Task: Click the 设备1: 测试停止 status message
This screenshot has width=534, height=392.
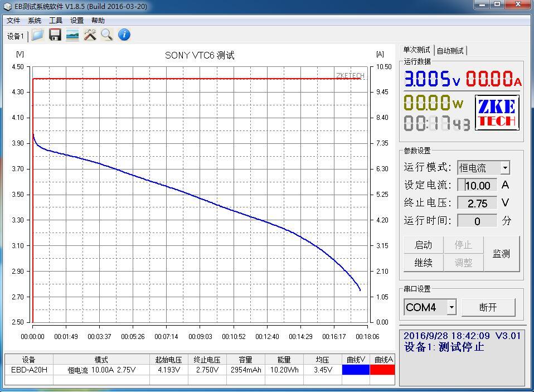Action: (444, 347)
